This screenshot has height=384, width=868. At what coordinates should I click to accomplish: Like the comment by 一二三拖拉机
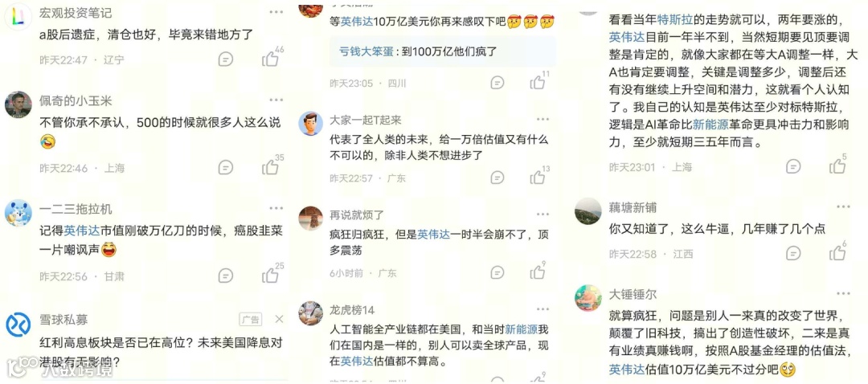click(x=270, y=275)
